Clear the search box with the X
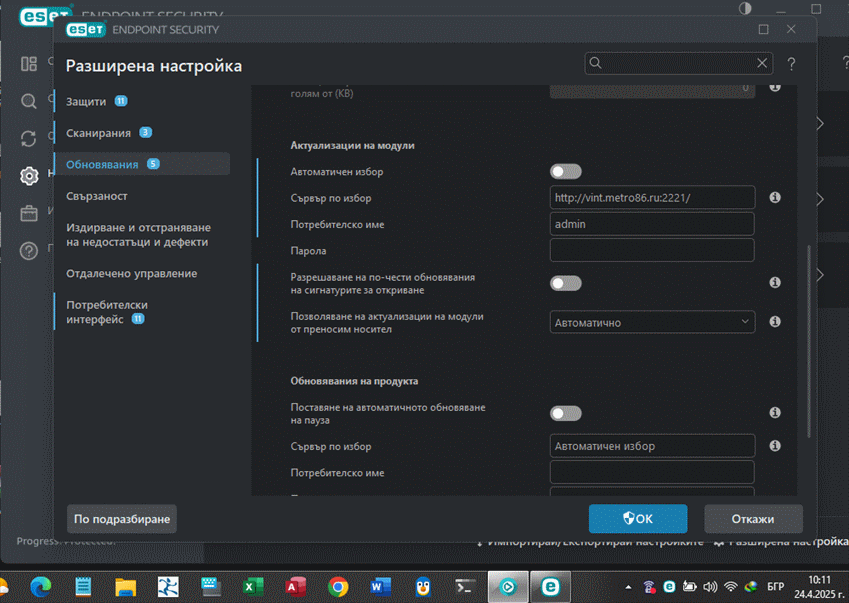 762,63
